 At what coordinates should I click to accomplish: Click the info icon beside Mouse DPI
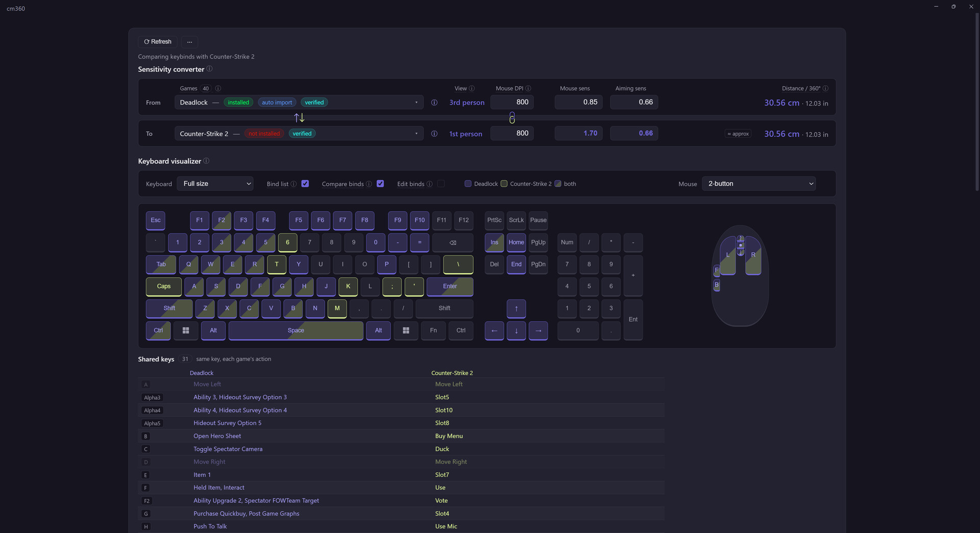click(528, 88)
